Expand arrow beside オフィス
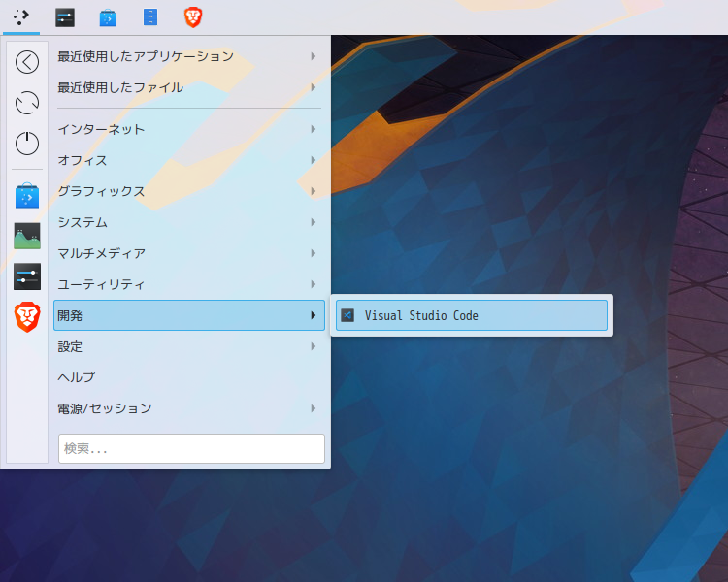 tap(314, 160)
